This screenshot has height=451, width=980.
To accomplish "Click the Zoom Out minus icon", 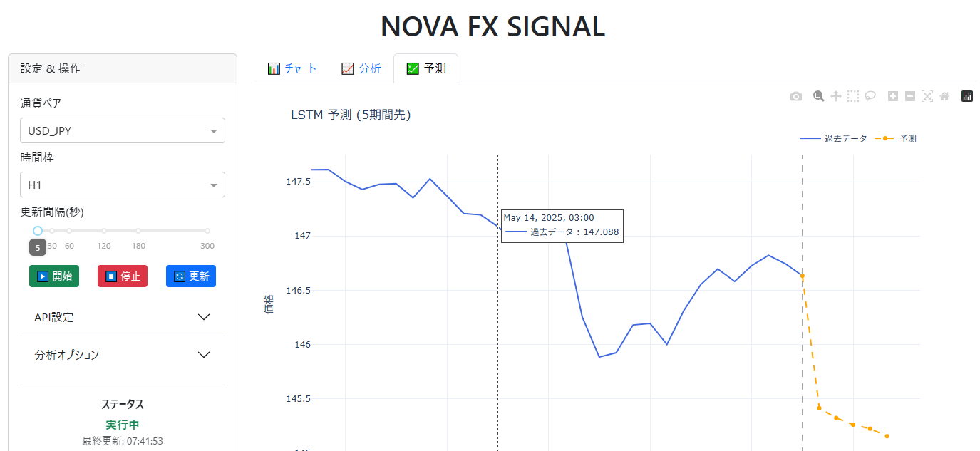I will [910, 96].
